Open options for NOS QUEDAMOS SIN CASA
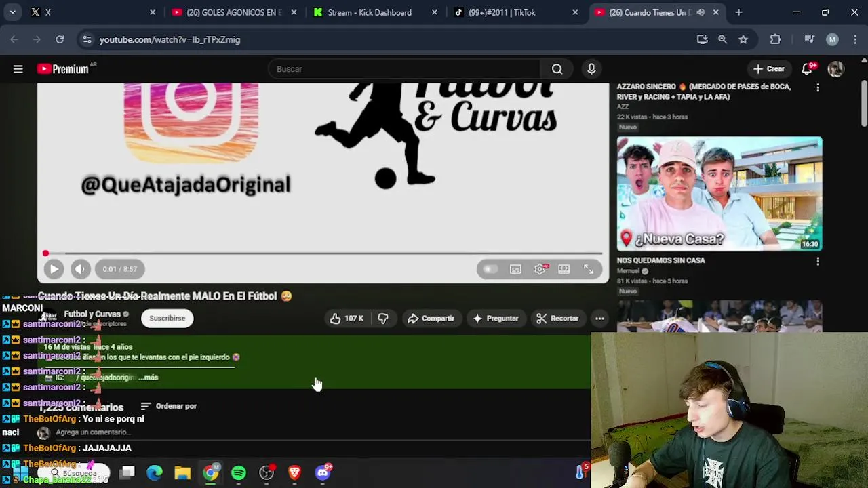868x488 pixels. (818, 262)
